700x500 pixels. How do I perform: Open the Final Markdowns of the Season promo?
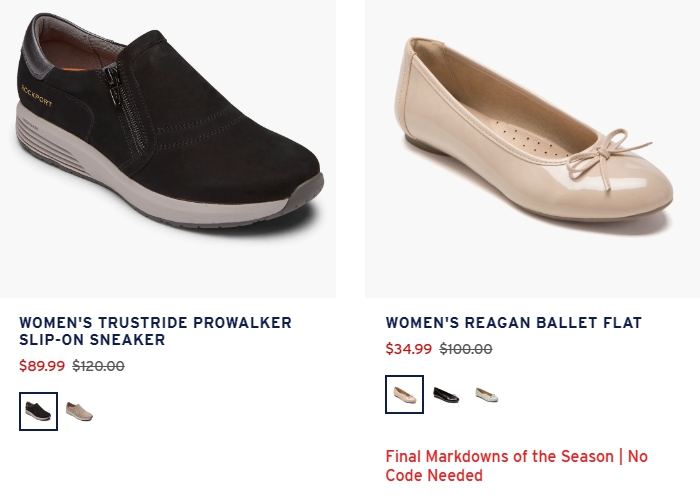tap(517, 466)
